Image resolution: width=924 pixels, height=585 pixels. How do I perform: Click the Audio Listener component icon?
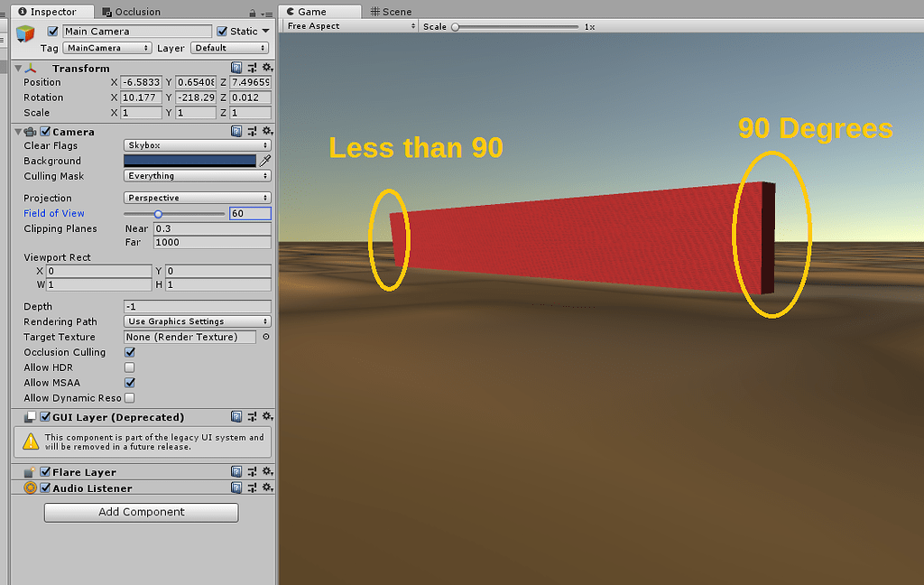pos(29,487)
